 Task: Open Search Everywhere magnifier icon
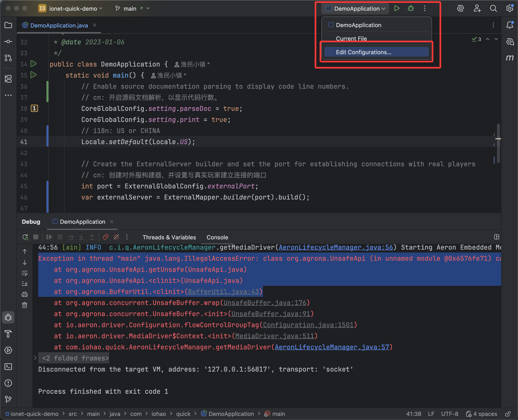[493, 8]
